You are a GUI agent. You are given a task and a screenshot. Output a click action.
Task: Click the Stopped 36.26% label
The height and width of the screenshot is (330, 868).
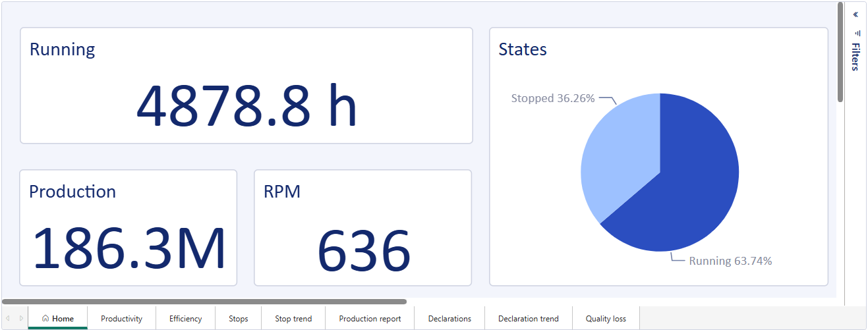553,98
